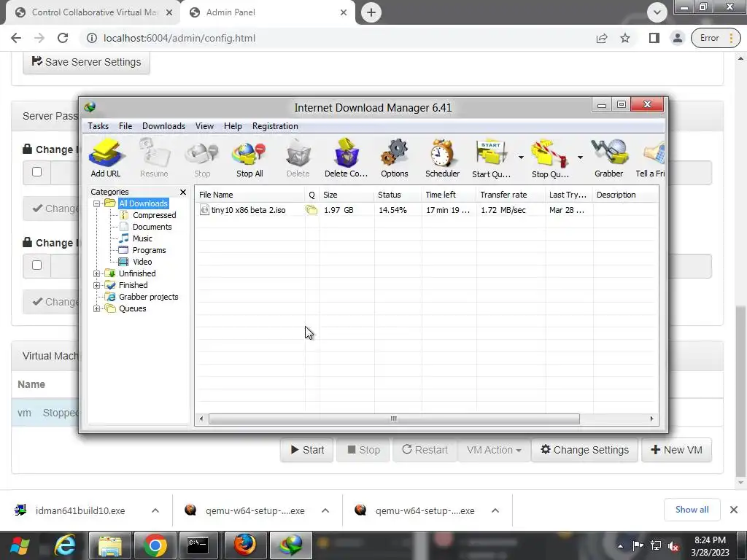The image size is (747, 560).
Task: Open the Tasks menu
Action: 98,126
